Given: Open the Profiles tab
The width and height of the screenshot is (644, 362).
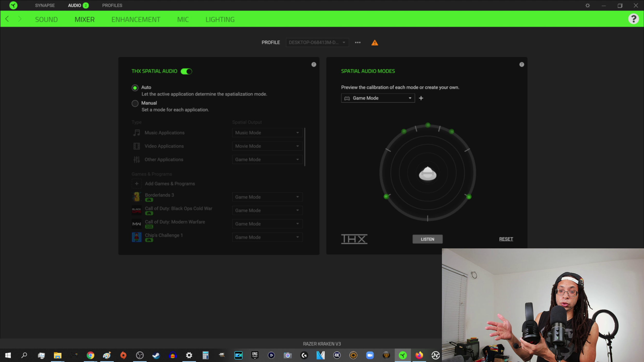Looking at the screenshot, I should point(112,5).
